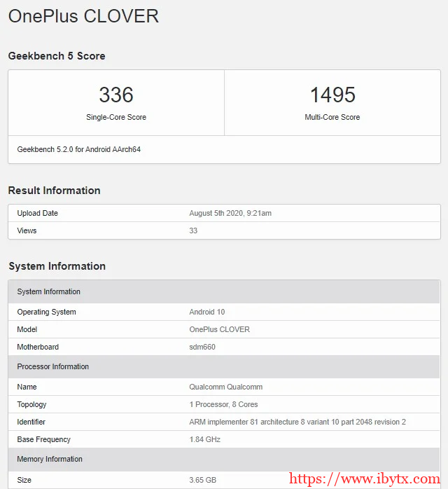Select the ARM implementer identifier text
448x489 pixels.
(x=297, y=422)
